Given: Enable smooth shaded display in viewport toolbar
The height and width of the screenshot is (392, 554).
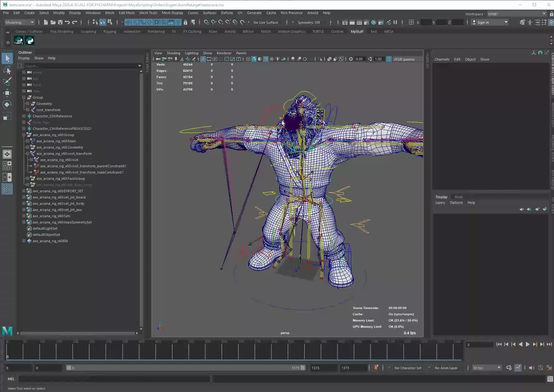Looking at the screenshot, I should [254, 59].
